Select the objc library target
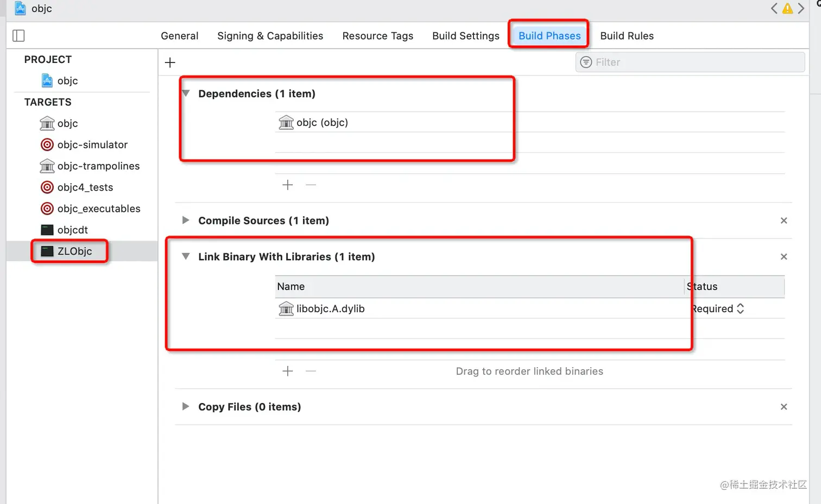Viewport: 821px width, 504px height. tap(59, 123)
